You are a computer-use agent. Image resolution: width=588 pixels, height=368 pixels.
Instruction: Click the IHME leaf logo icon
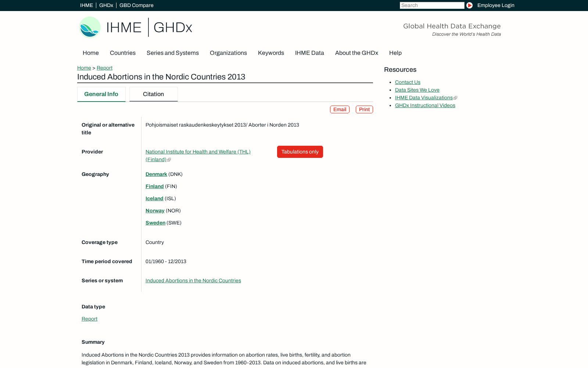click(90, 27)
